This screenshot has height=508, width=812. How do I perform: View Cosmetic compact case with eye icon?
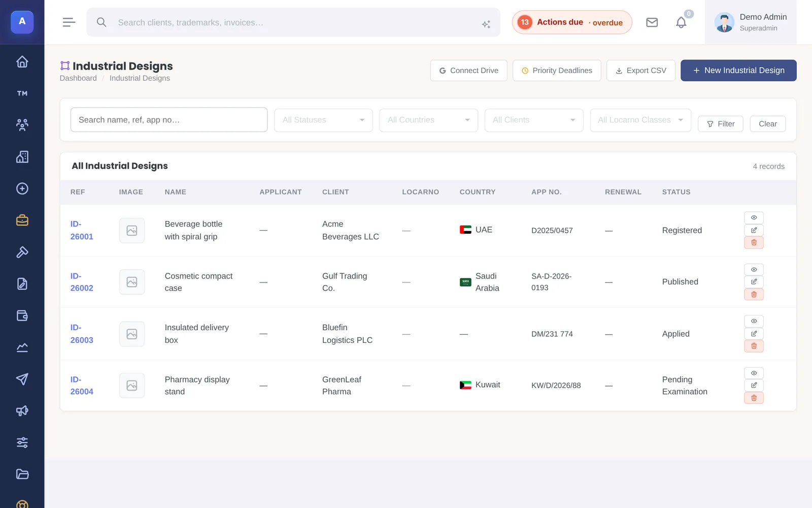pos(754,269)
